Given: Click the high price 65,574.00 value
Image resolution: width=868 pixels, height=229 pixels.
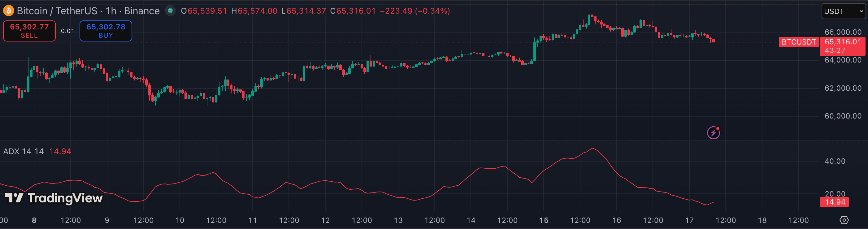Looking at the screenshot, I should tap(258, 11).
